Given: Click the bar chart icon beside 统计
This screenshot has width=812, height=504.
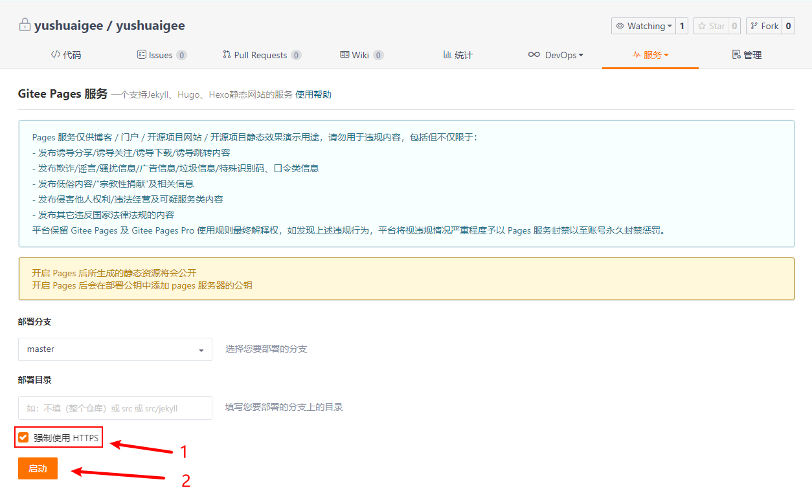Looking at the screenshot, I should (x=447, y=55).
